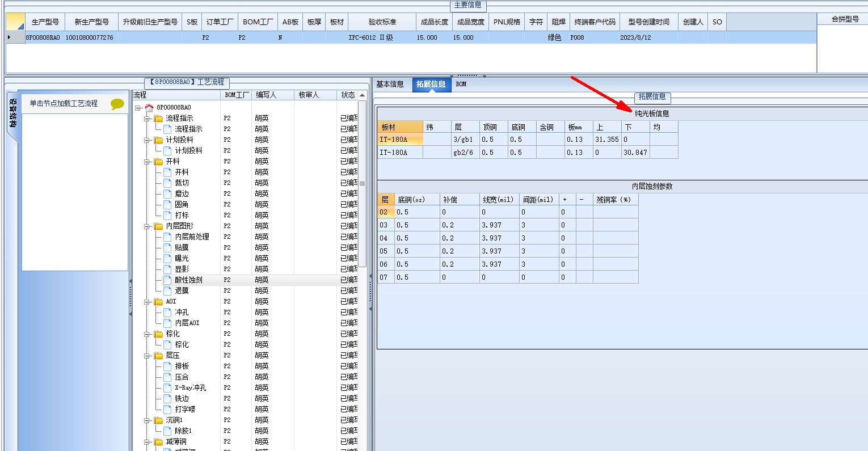Click the page icon beside 曝光
This screenshot has height=451, width=868.
coord(167,258)
